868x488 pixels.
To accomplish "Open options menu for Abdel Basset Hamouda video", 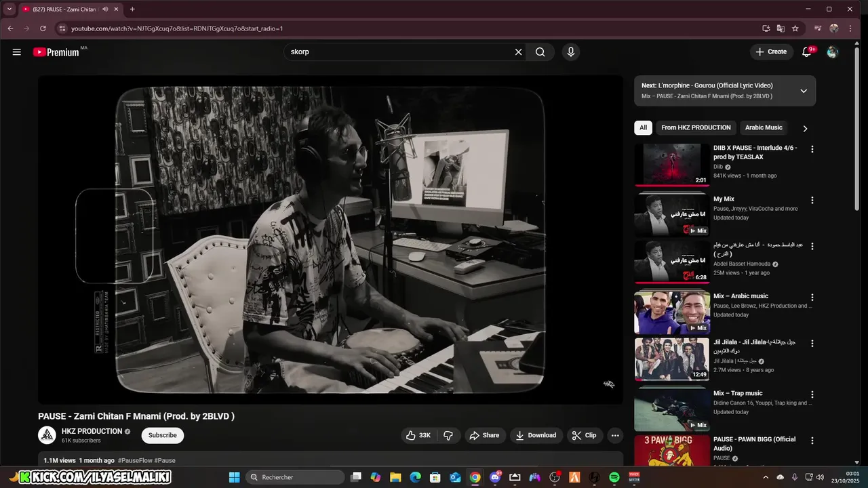I will (812, 246).
